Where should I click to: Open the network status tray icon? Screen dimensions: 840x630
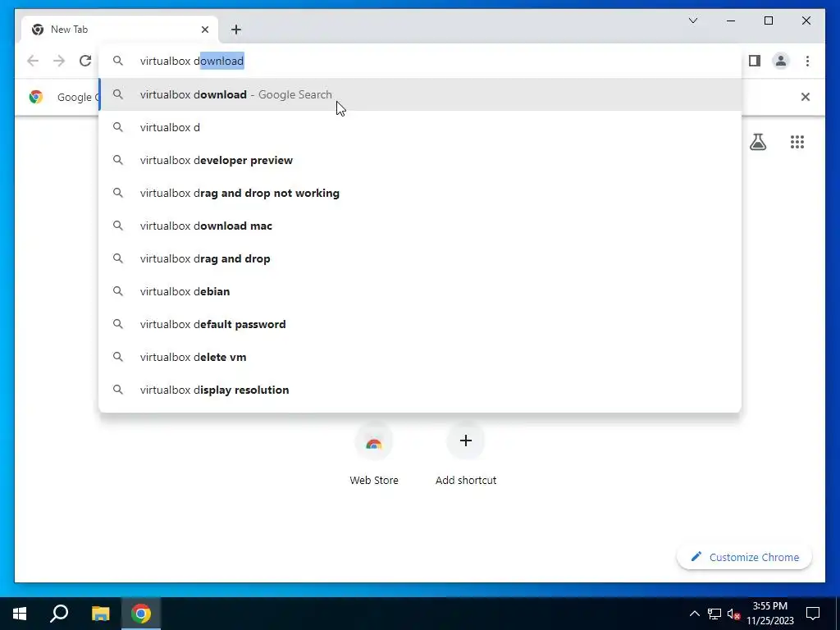714,614
